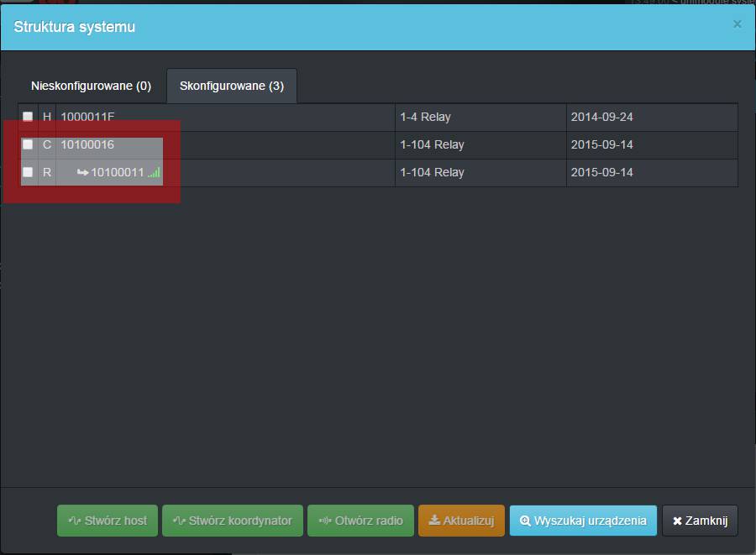Select coordinator entry 10100016
Screen dimensions: 756x555
(x=87, y=144)
